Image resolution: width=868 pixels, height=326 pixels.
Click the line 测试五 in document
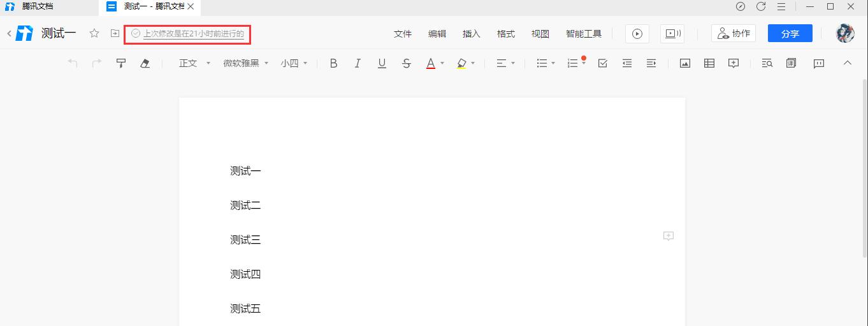pos(245,309)
